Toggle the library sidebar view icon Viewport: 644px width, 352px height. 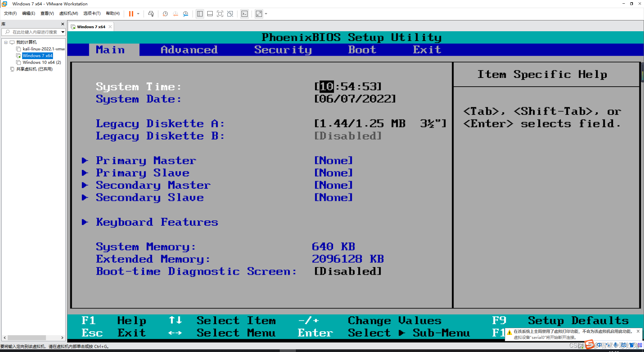[x=200, y=14]
